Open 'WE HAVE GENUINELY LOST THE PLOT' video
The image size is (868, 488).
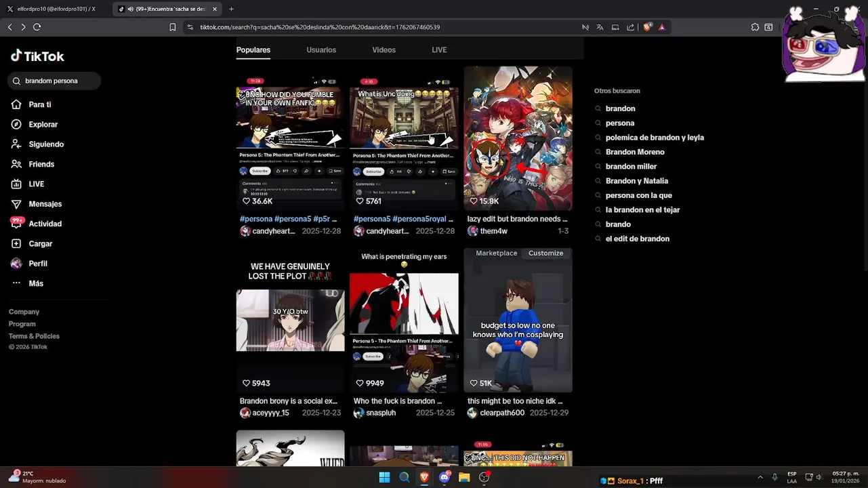click(x=290, y=320)
